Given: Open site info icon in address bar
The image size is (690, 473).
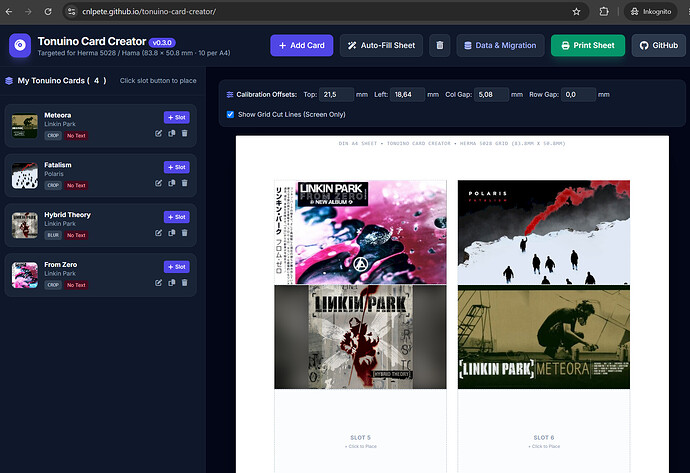Looking at the screenshot, I should point(72,12).
